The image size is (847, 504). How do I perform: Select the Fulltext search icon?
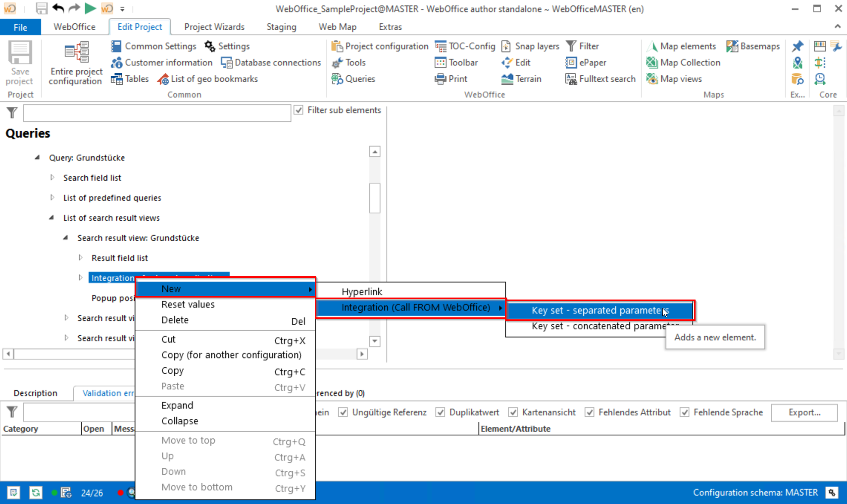pos(600,79)
